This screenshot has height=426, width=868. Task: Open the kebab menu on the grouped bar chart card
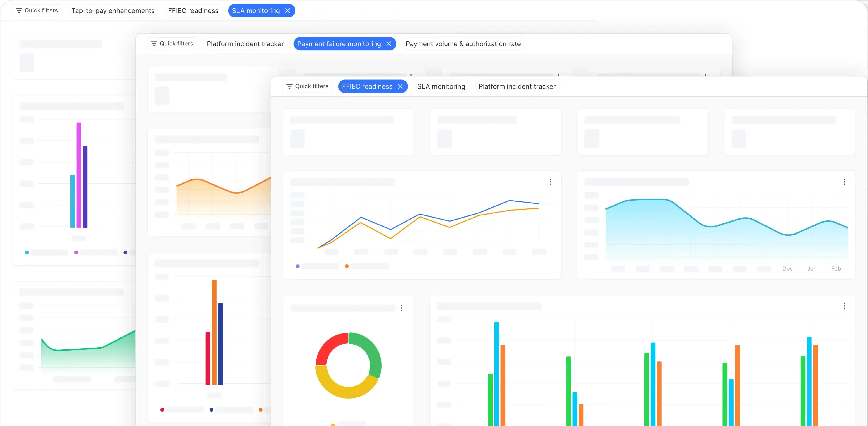tap(845, 306)
